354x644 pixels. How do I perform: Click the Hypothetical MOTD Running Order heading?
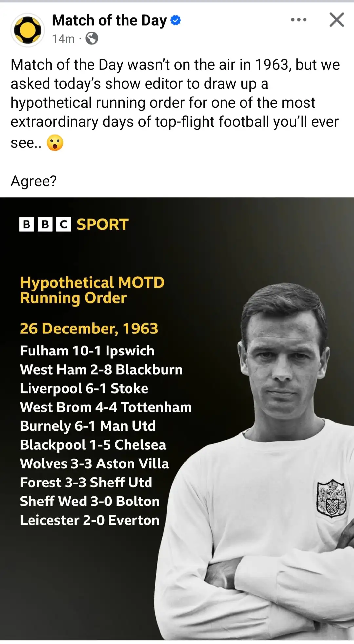[x=92, y=290]
